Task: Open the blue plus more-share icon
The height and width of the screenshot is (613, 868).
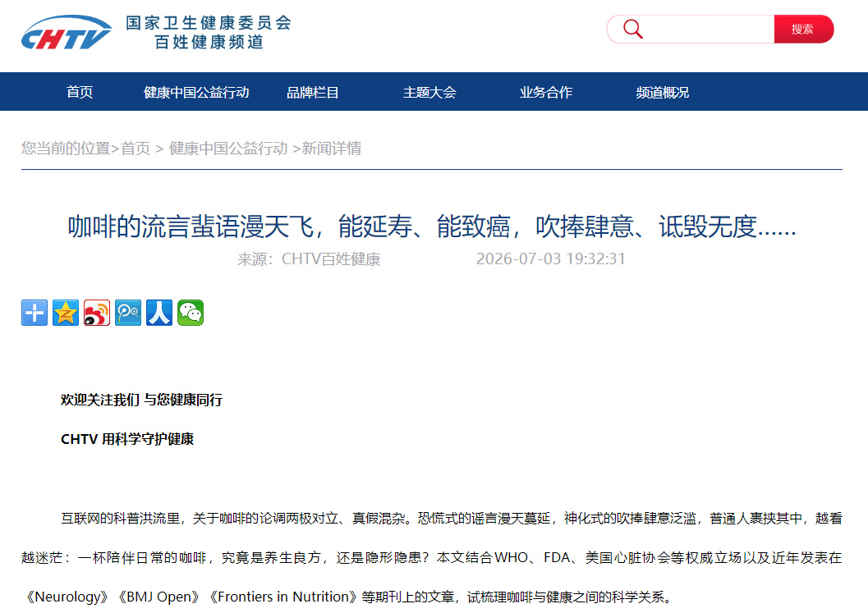Action: (x=34, y=313)
